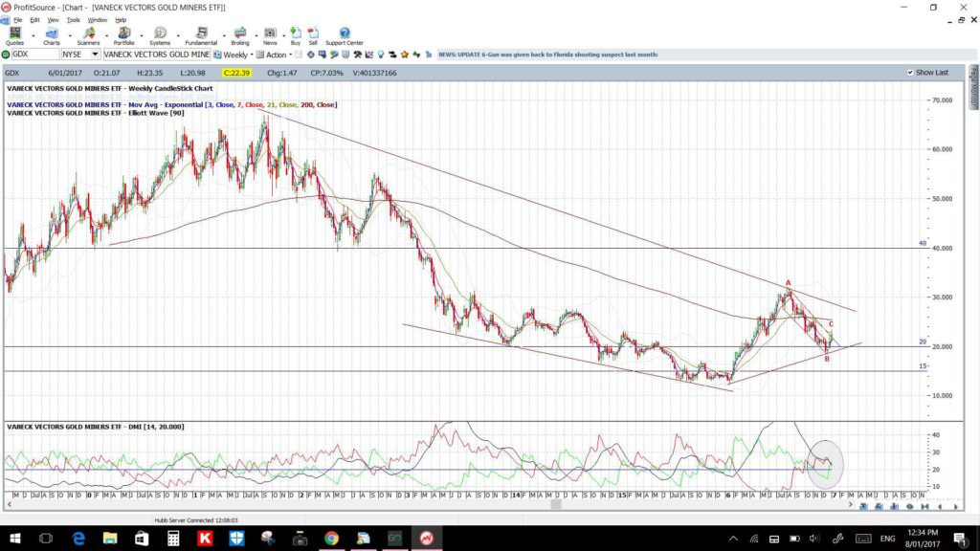The width and height of the screenshot is (980, 551).
Task: Click the yellow highlighted close price C:22.39
Action: coord(237,73)
